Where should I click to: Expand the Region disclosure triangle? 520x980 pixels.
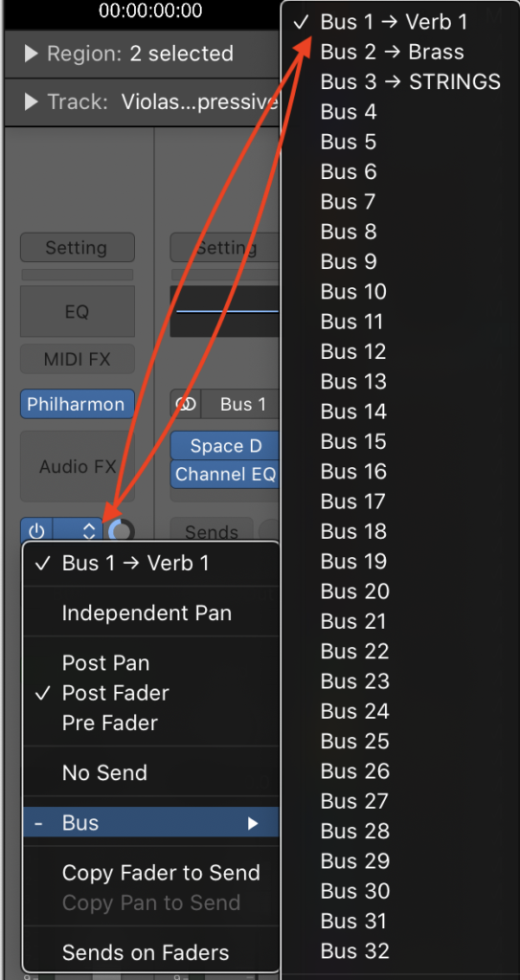(32, 54)
